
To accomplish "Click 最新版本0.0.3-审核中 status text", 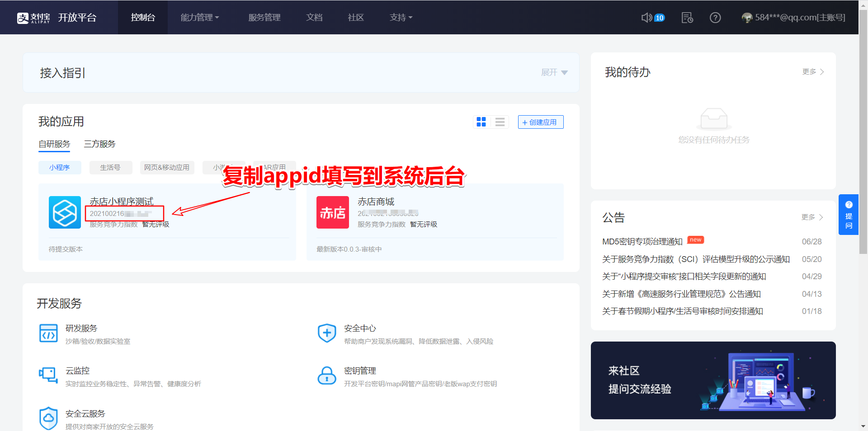I will coord(349,249).
